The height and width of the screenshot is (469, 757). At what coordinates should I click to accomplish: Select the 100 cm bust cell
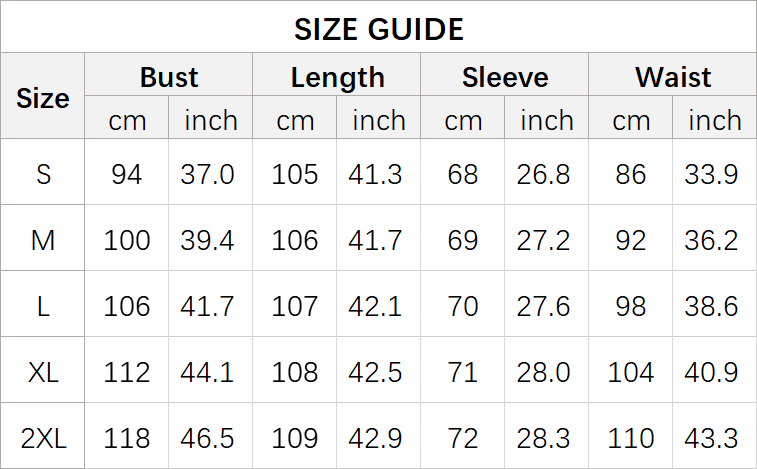coord(127,240)
